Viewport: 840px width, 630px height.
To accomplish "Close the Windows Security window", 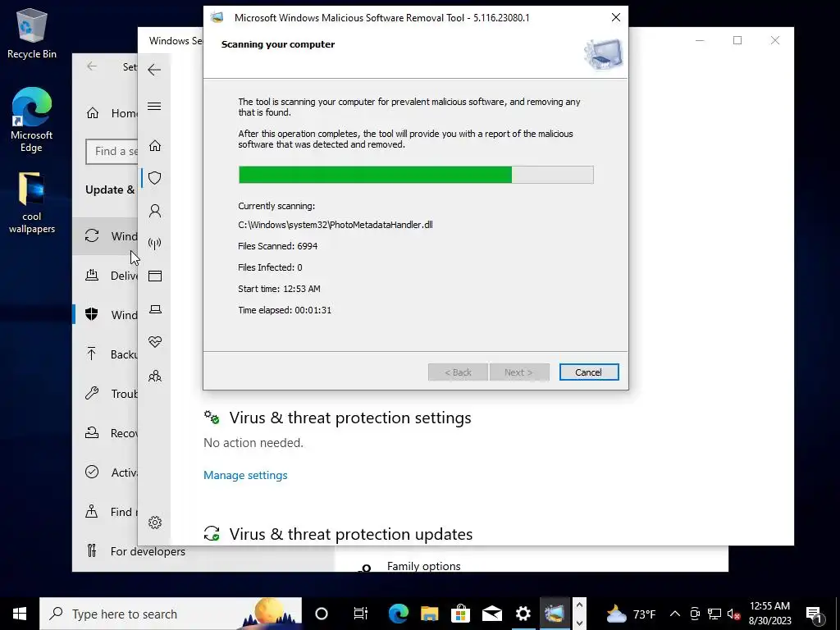I will pos(774,41).
